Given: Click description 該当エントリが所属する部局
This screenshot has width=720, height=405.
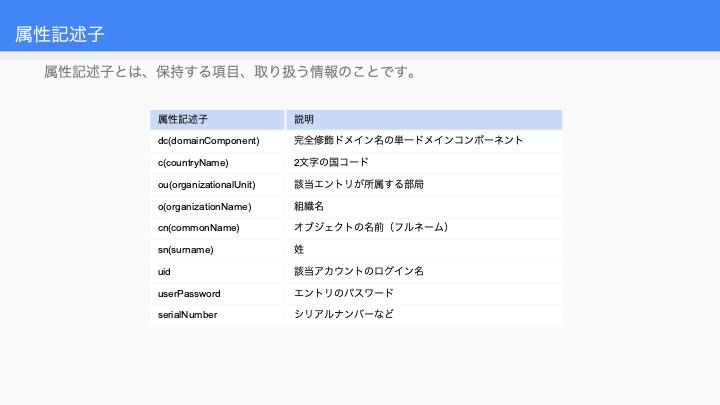Looking at the screenshot, I should (359, 185).
